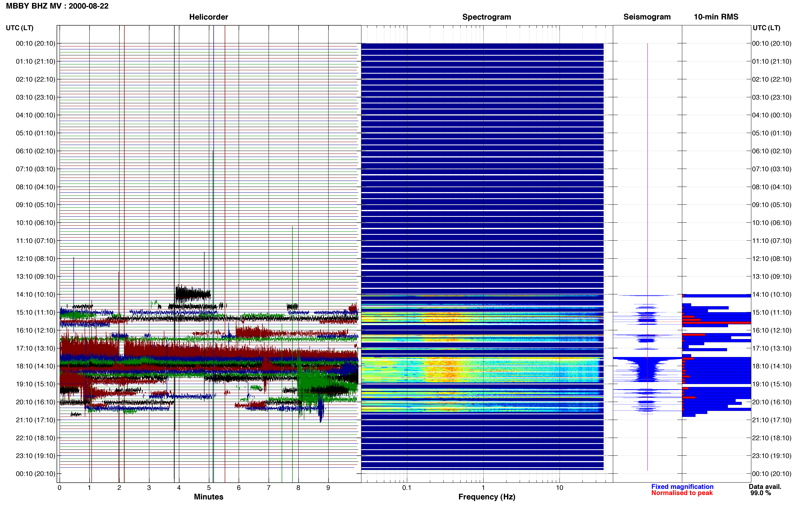Image resolution: width=812 pixels, height=508 pixels.
Task: Click minute tick label 5 on helicorder
Action: [209, 488]
